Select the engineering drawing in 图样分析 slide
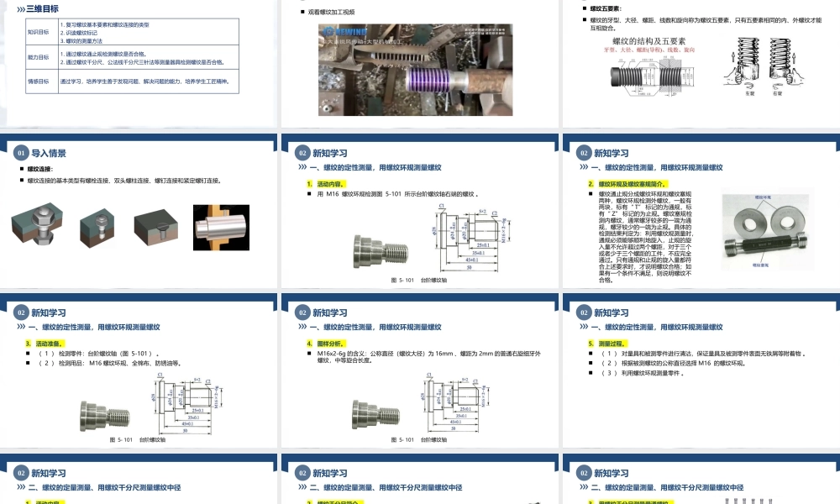The image size is (840, 504). (455, 404)
